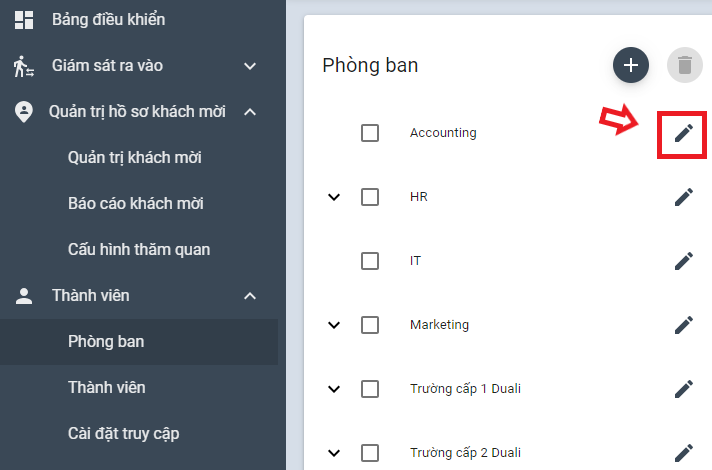
Task: Collapse the Thành viên sidebar section
Action: point(250,296)
